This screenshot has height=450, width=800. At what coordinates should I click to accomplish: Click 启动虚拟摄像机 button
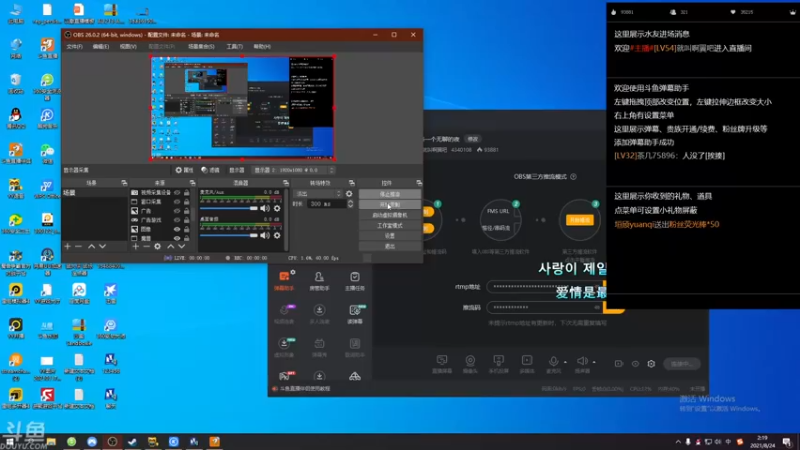tap(390, 215)
